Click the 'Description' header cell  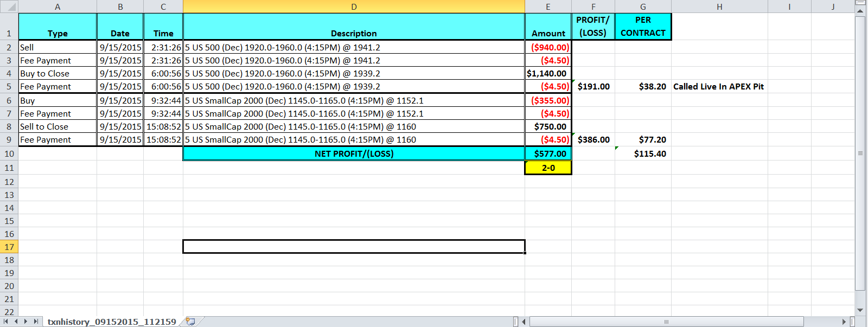click(354, 27)
